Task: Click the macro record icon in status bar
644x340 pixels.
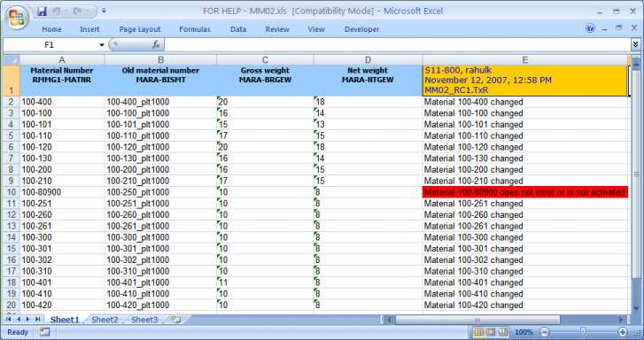Action: [x=44, y=332]
